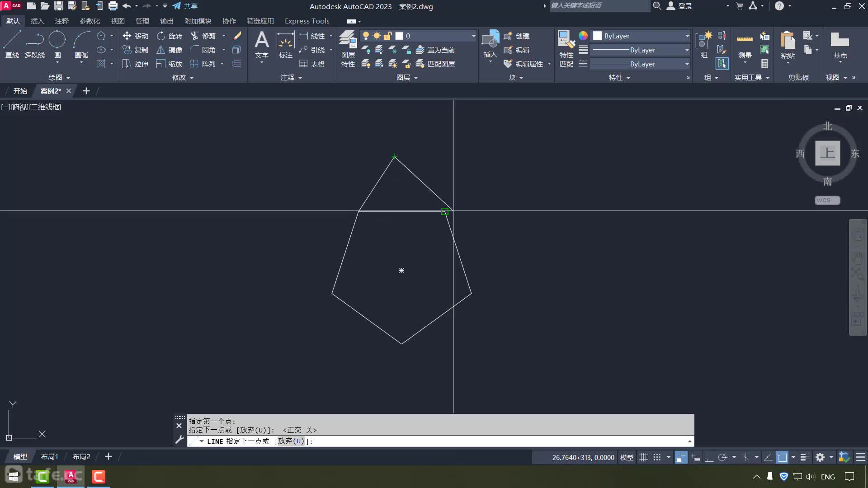Click the 表格 (Table) tool
The height and width of the screenshot is (488, 868).
click(312, 64)
